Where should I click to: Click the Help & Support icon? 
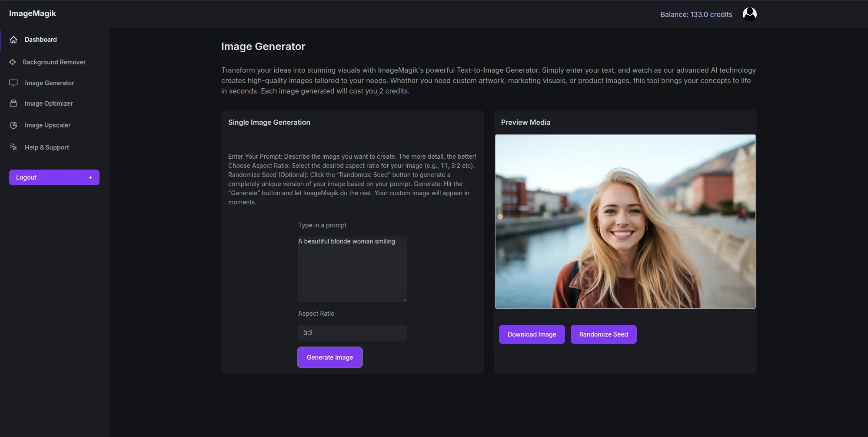click(13, 147)
